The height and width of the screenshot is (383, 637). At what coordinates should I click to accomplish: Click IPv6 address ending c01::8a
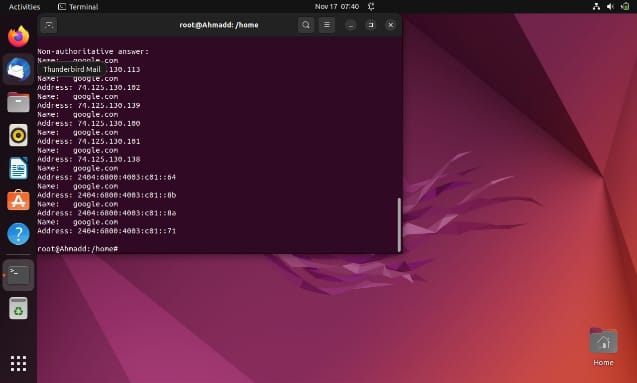click(x=127, y=213)
